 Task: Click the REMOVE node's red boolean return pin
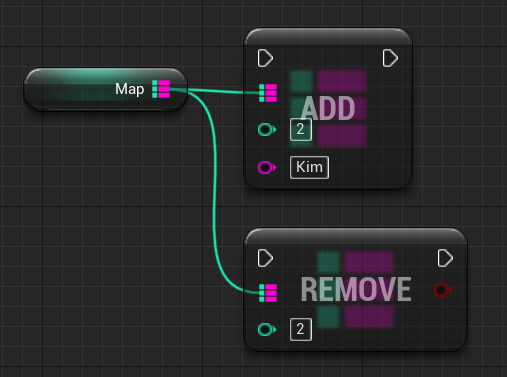443,290
